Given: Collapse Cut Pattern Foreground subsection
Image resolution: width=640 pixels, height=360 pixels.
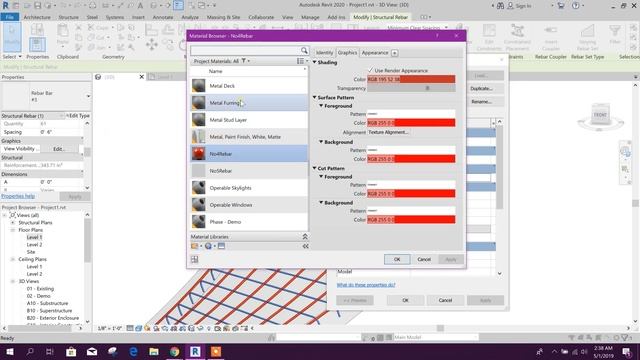Looking at the screenshot, I should [x=321, y=176].
